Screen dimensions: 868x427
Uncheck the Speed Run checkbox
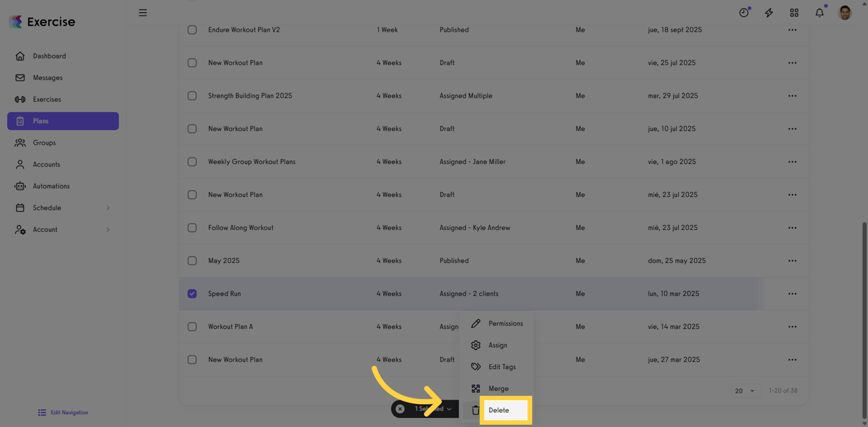[192, 294]
